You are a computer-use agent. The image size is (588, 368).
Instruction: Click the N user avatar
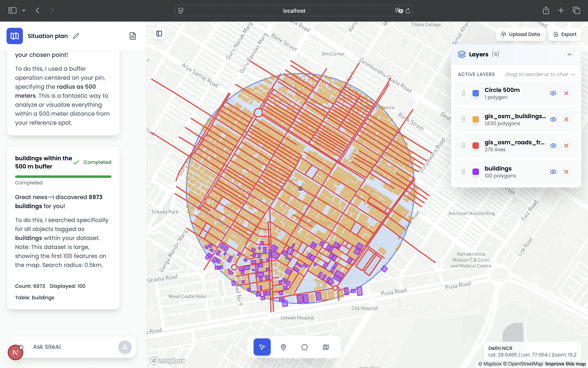15,352
